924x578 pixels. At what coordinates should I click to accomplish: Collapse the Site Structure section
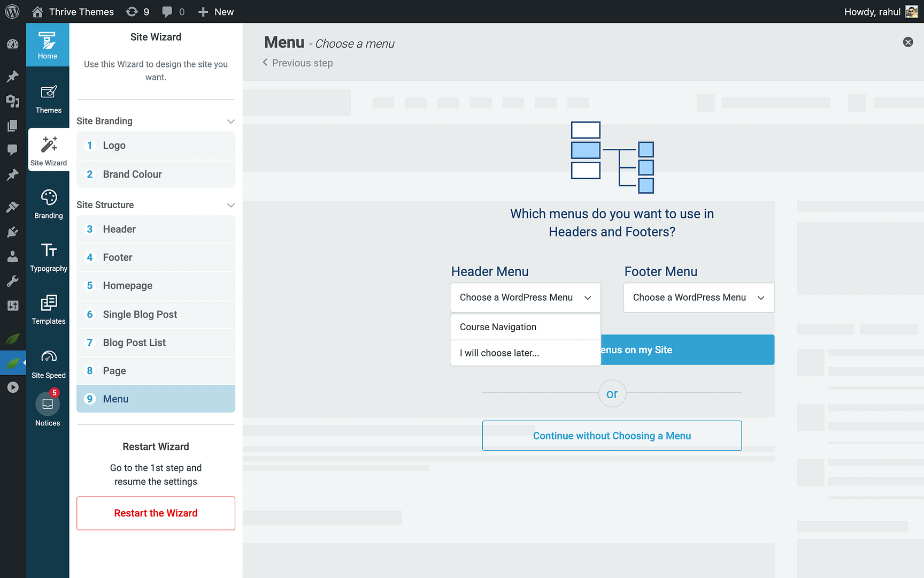pyautogui.click(x=230, y=205)
